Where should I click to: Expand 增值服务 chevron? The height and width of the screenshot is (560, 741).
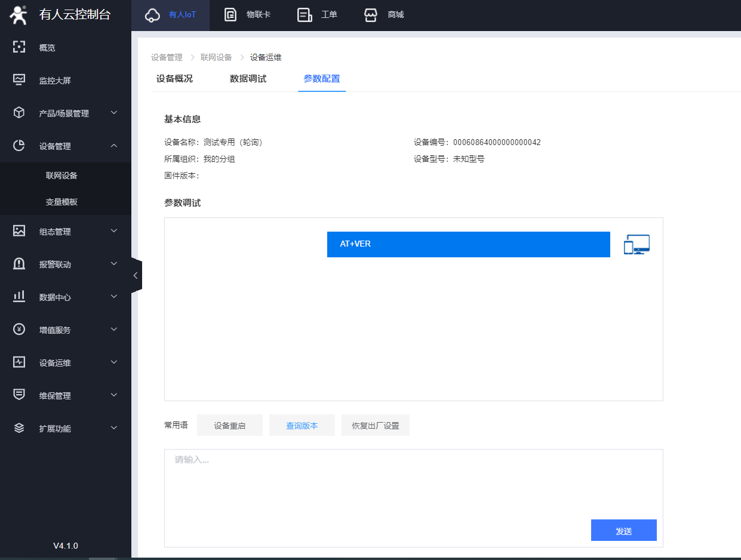coord(114,329)
